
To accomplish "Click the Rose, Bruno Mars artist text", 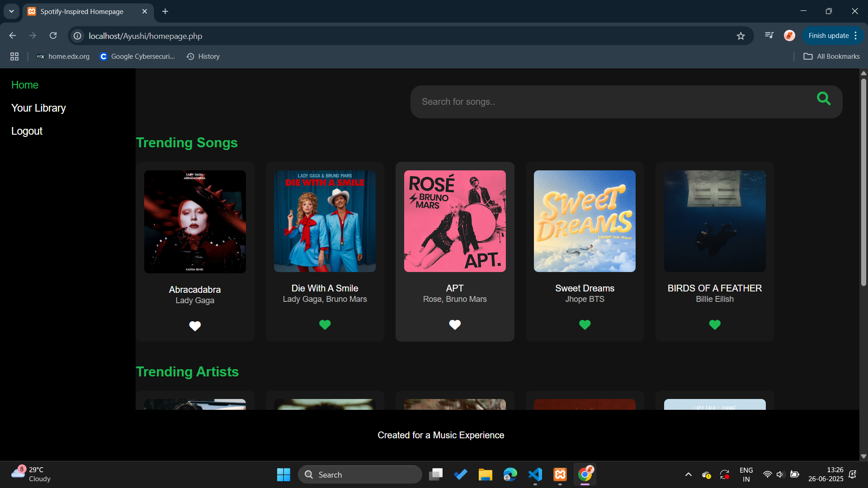I will pos(455,299).
